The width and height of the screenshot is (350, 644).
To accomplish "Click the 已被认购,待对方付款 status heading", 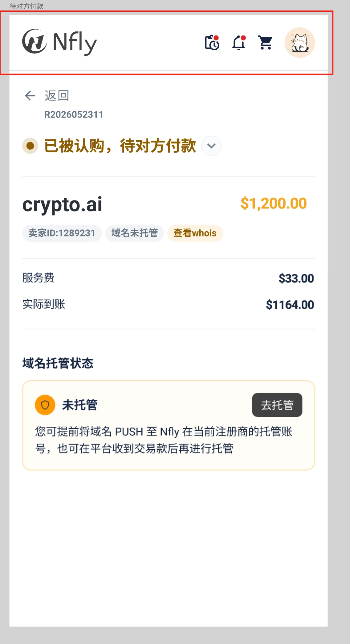I will [120, 146].
